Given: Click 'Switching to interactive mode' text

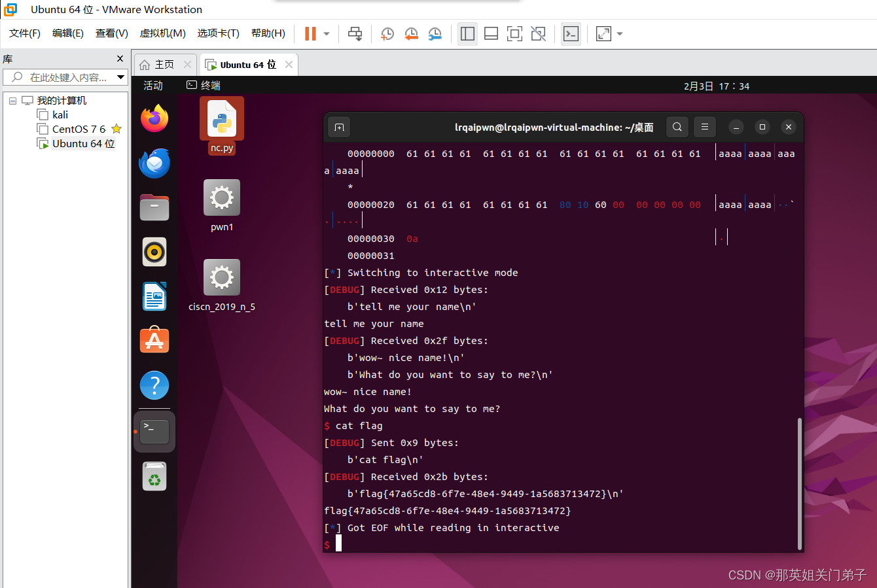Looking at the screenshot, I should point(433,273).
